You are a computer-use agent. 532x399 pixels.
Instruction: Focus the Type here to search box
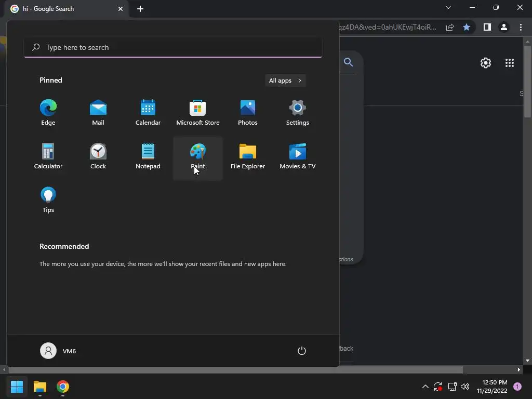pyautogui.click(x=173, y=47)
